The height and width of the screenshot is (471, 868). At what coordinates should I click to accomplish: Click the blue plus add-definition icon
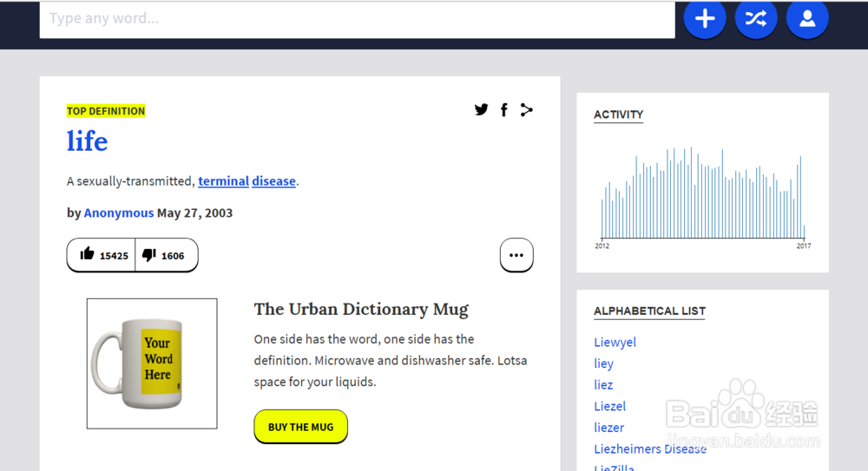point(704,18)
